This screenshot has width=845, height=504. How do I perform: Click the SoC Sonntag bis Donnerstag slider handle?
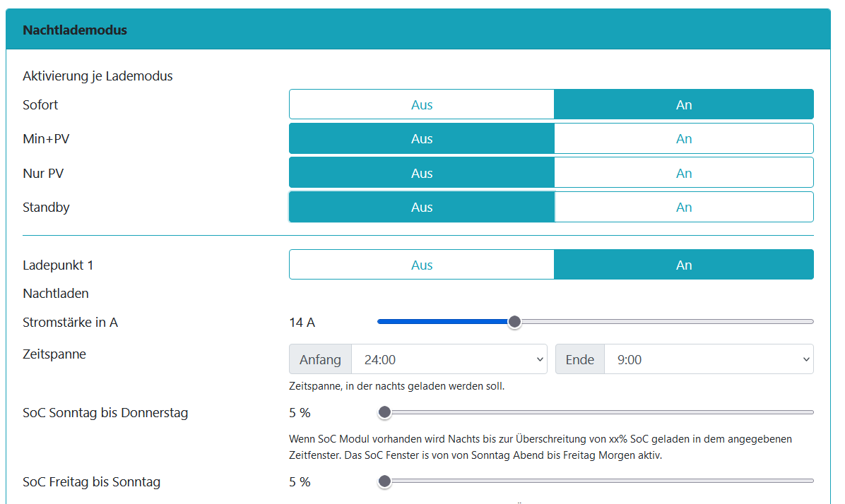(x=384, y=412)
